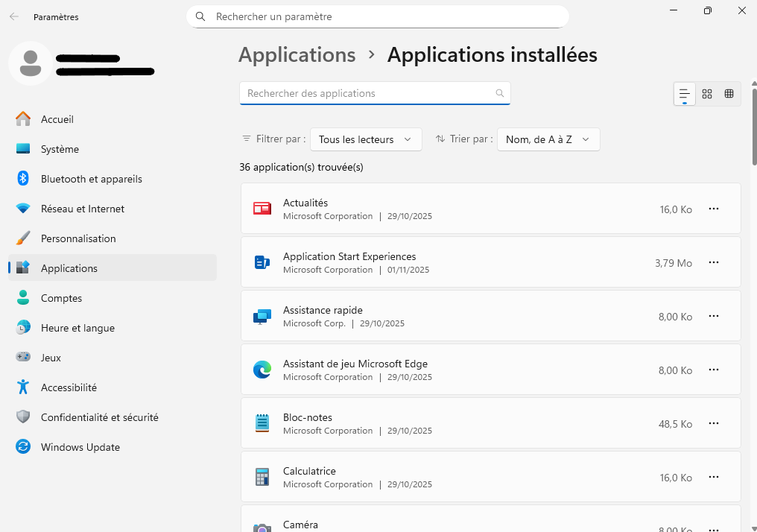757x532 pixels.
Task: Open Windows Update in the sidebar
Action: [80, 447]
